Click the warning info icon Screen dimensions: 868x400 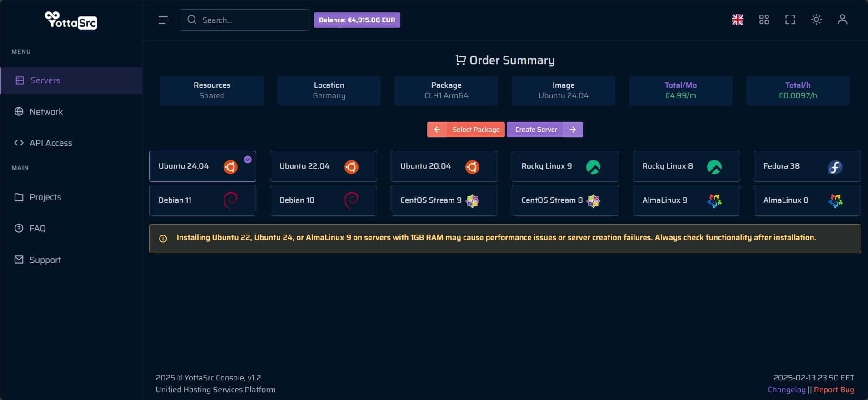point(163,239)
